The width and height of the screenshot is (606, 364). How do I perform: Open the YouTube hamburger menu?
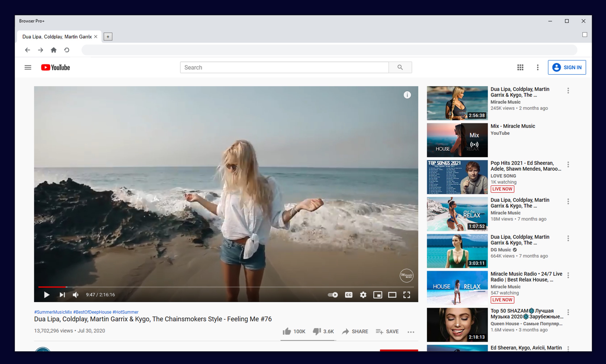28,67
